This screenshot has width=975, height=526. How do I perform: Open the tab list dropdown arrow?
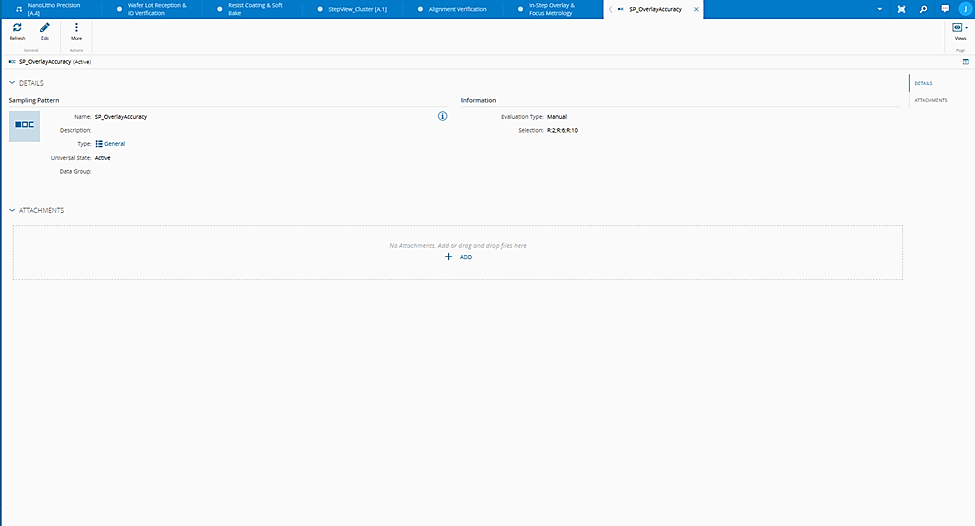pos(879,9)
